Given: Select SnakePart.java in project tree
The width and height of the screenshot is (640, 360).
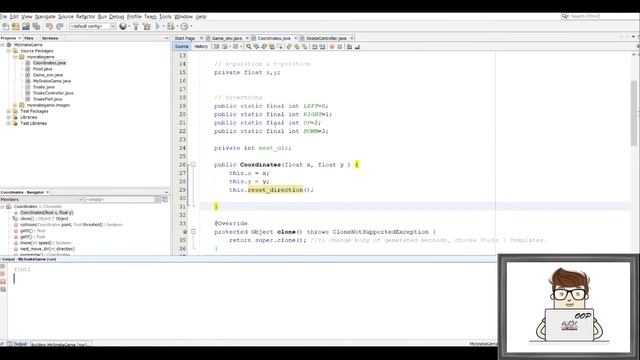Looking at the screenshot, I should pyautogui.click(x=47, y=99).
